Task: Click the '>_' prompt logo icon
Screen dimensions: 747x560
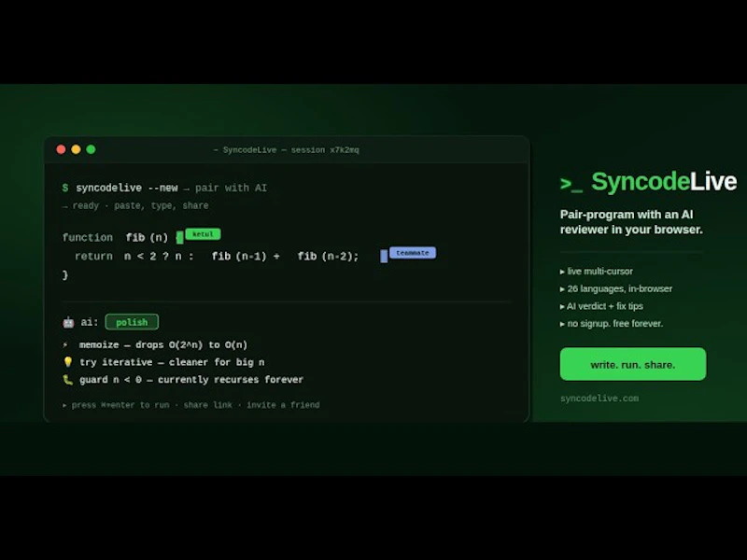Action: point(571,184)
